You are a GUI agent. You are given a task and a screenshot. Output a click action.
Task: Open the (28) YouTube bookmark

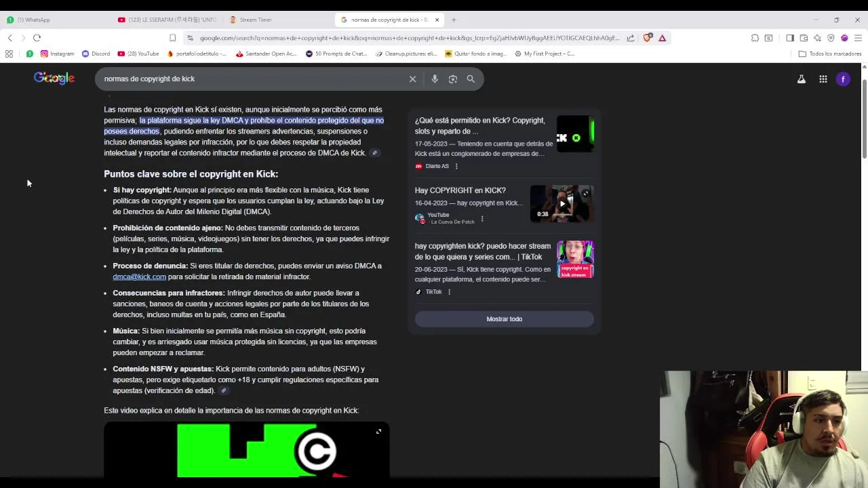pos(138,54)
